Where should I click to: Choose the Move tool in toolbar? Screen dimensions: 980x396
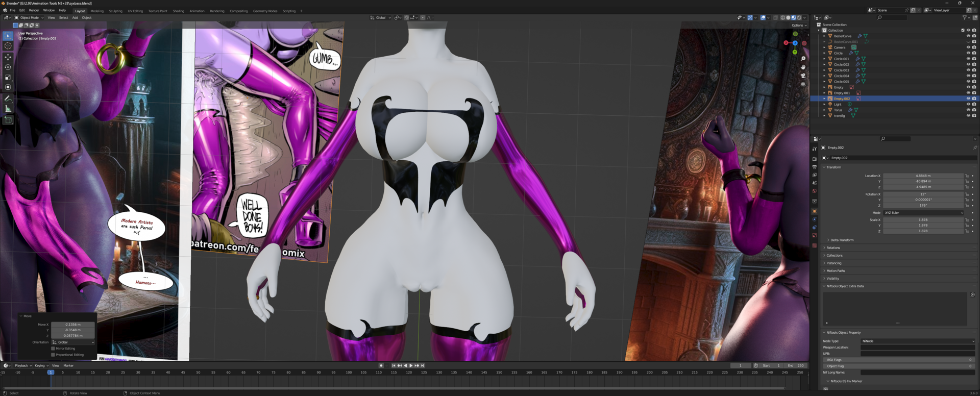click(x=8, y=57)
